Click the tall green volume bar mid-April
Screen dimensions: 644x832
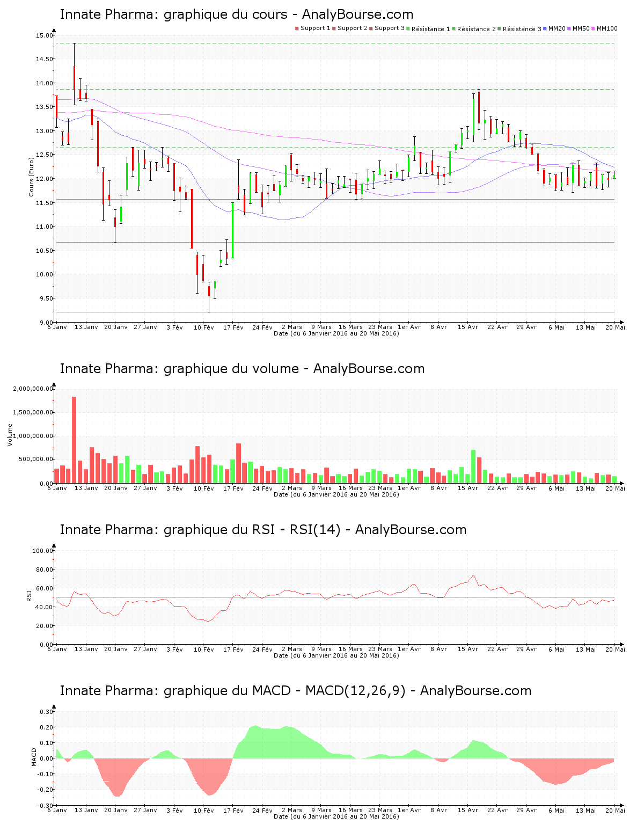[x=473, y=466]
